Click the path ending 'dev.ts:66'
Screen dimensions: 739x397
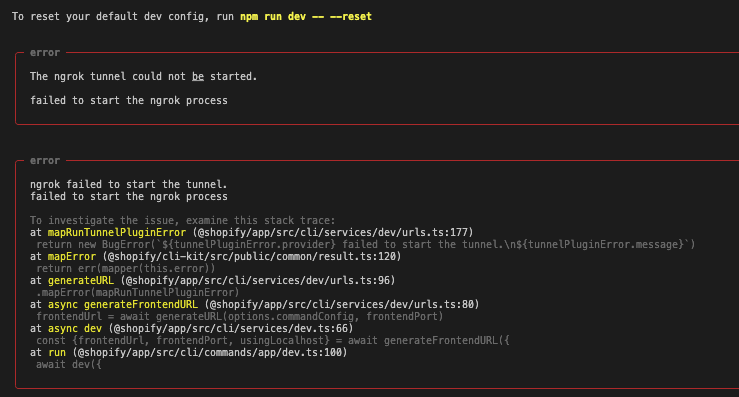(x=230, y=329)
